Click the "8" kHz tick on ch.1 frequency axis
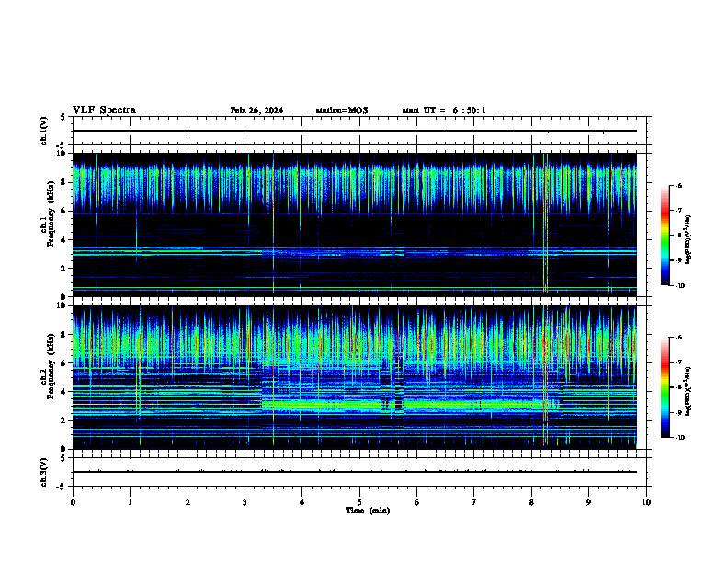This screenshot has width=728, height=563. pos(63,182)
